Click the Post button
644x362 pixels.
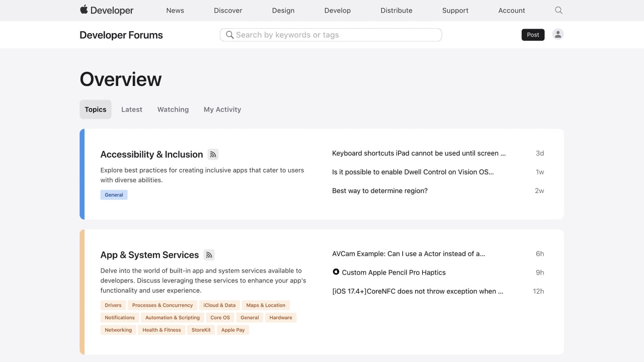point(533,35)
